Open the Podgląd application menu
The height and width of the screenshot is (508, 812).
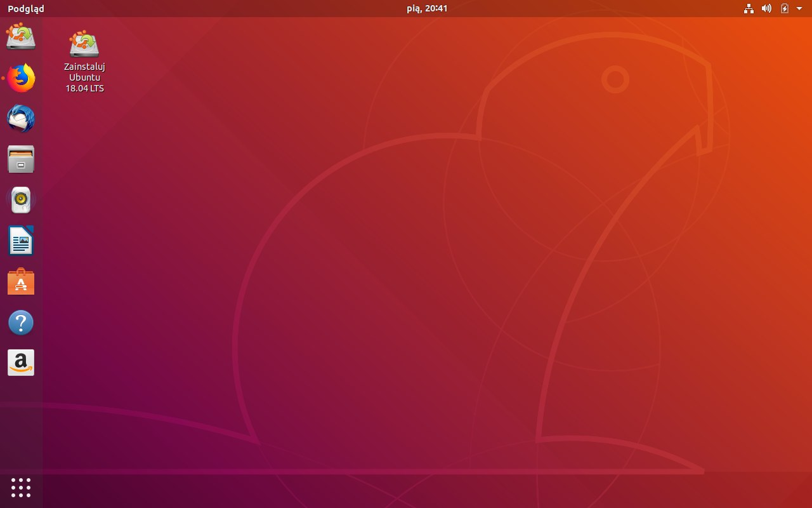pos(26,9)
